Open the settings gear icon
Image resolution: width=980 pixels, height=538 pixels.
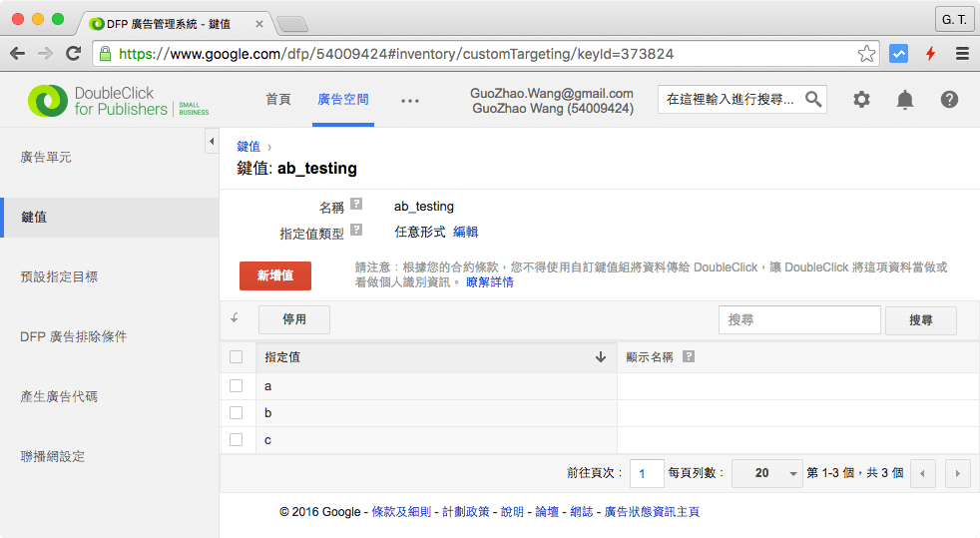(861, 99)
